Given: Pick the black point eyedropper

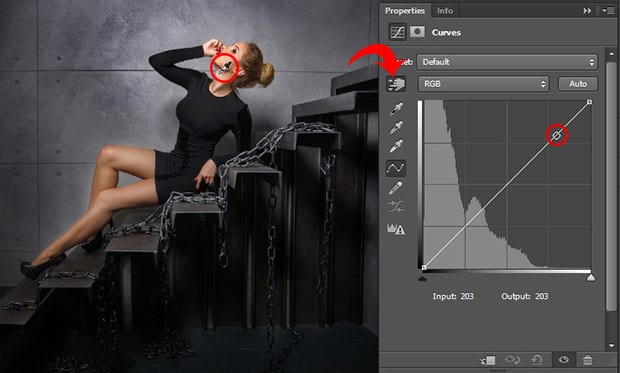Looking at the screenshot, I should point(396,109).
